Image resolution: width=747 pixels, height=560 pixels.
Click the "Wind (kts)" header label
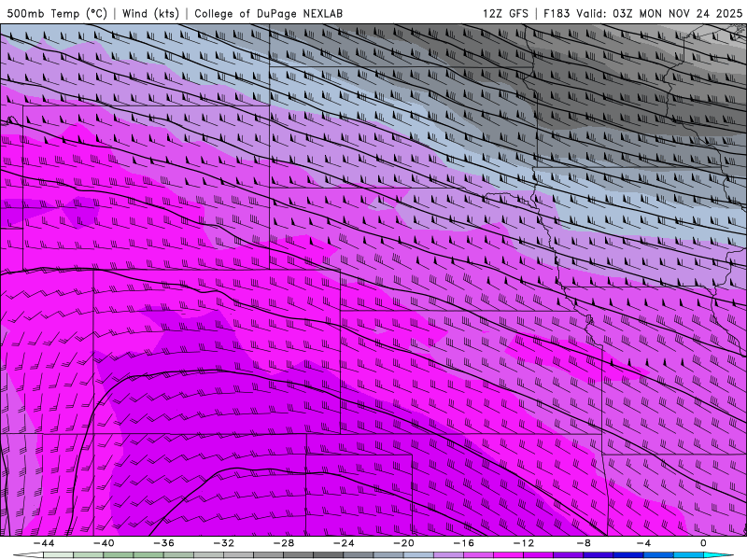(x=150, y=13)
